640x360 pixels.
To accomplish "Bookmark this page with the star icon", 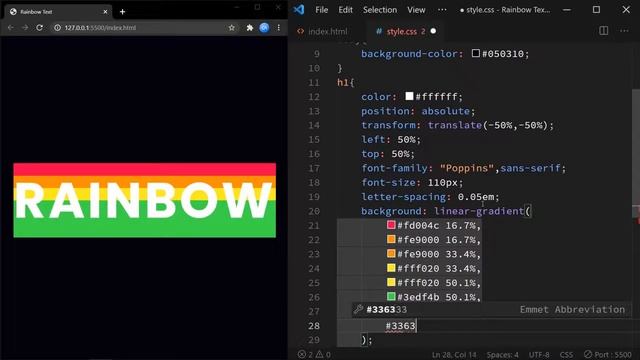I will tap(231, 27).
